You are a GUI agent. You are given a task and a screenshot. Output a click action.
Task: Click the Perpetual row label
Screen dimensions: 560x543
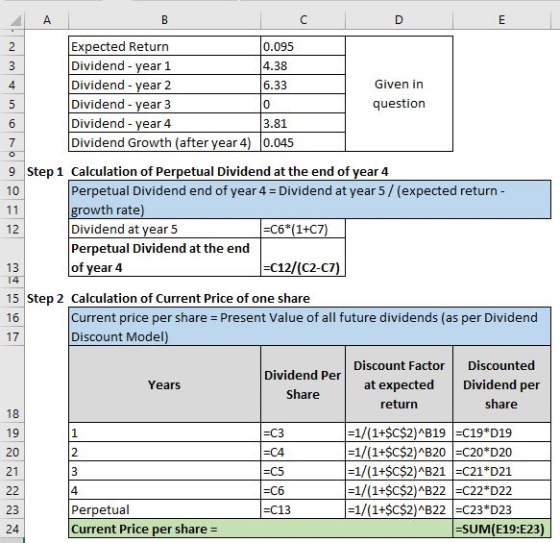tap(164, 509)
